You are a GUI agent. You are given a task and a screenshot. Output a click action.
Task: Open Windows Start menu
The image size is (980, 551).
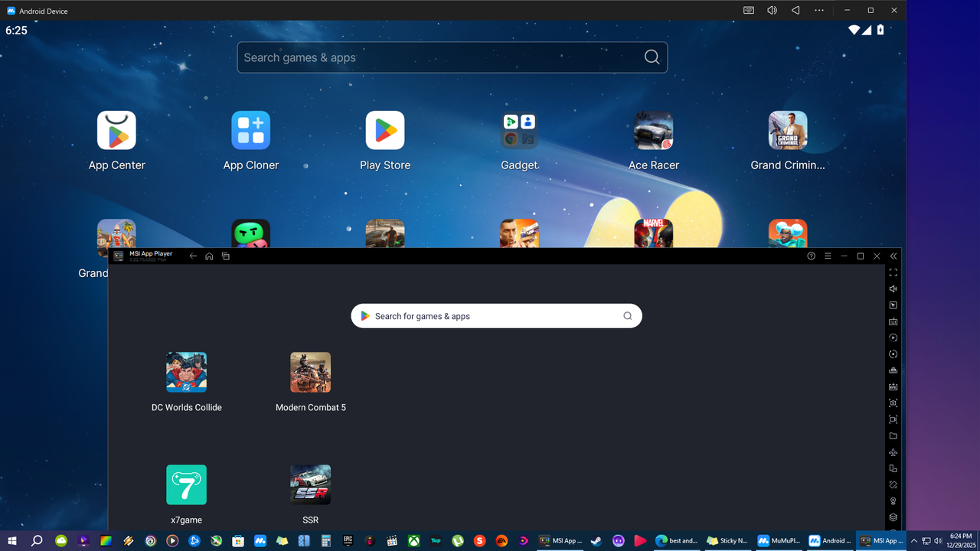[12, 541]
